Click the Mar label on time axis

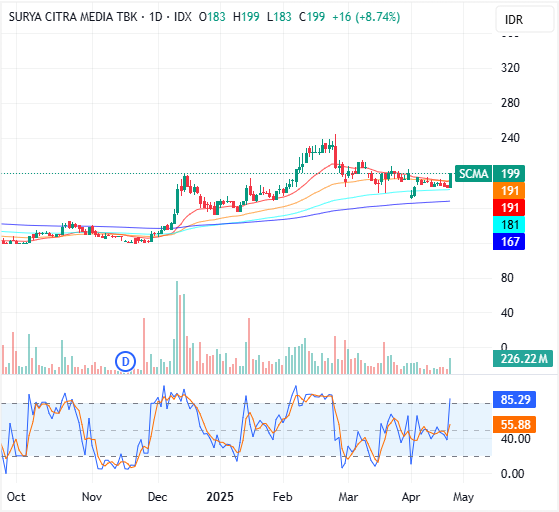[348, 497]
